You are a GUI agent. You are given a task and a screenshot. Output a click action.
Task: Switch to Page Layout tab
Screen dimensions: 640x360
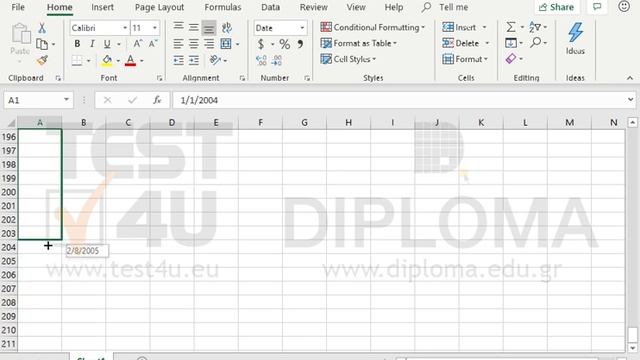click(x=159, y=7)
